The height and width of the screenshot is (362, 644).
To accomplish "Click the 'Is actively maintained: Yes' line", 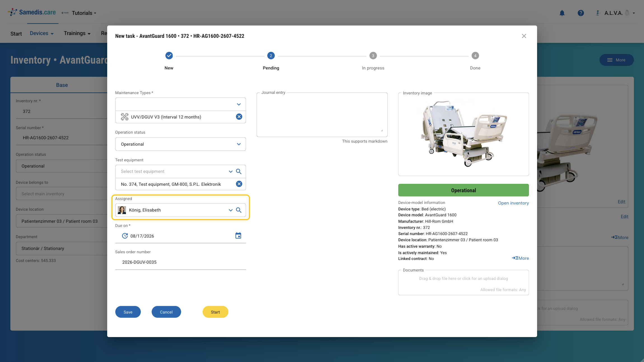I will click(423, 253).
